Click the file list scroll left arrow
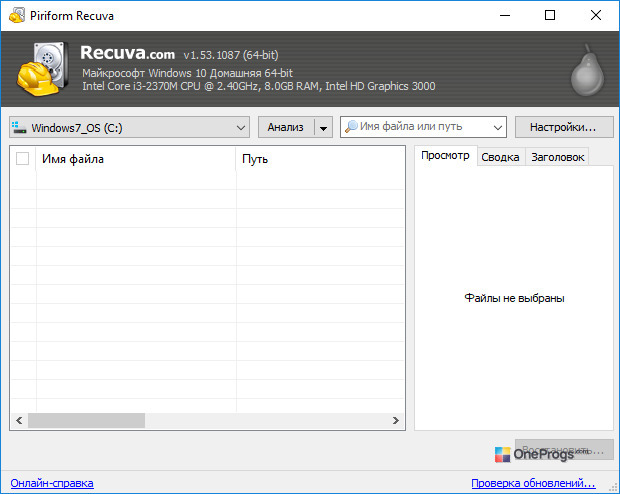The width and height of the screenshot is (620, 494). [19, 420]
